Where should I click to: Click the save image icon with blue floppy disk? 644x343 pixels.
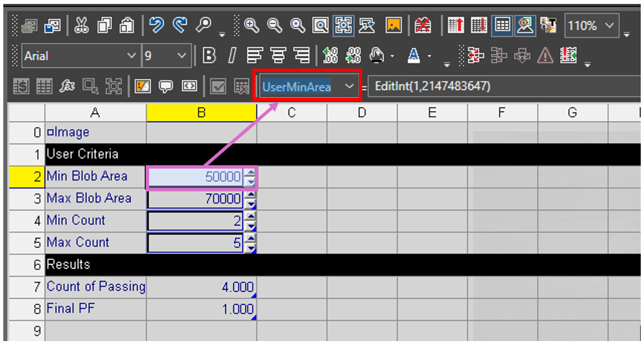coord(52,26)
